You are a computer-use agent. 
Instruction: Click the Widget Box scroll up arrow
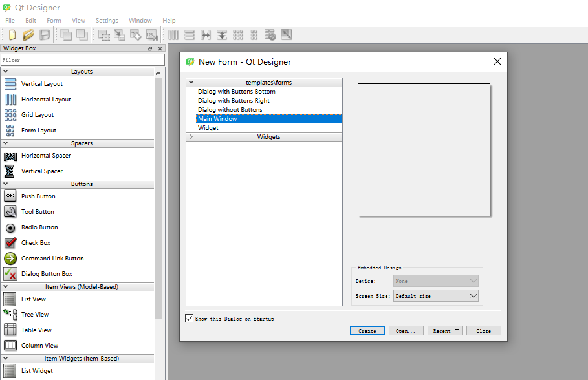158,73
